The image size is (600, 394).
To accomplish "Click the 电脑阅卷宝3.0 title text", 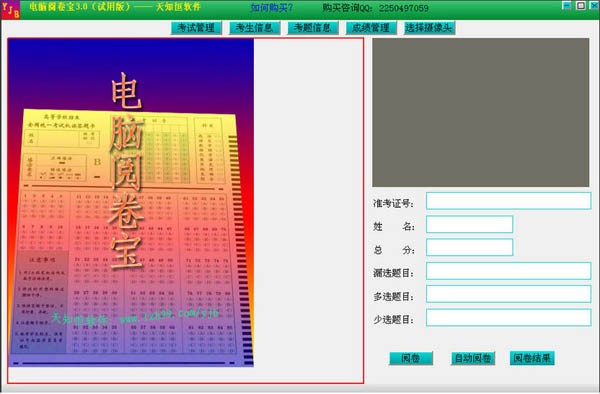I will coord(115,7).
